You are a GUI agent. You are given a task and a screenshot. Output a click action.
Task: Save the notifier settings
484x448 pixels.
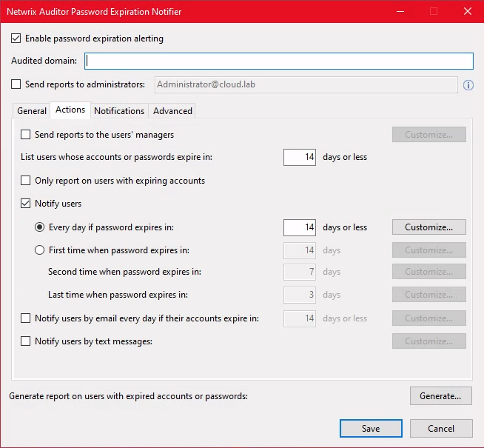point(371,429)
